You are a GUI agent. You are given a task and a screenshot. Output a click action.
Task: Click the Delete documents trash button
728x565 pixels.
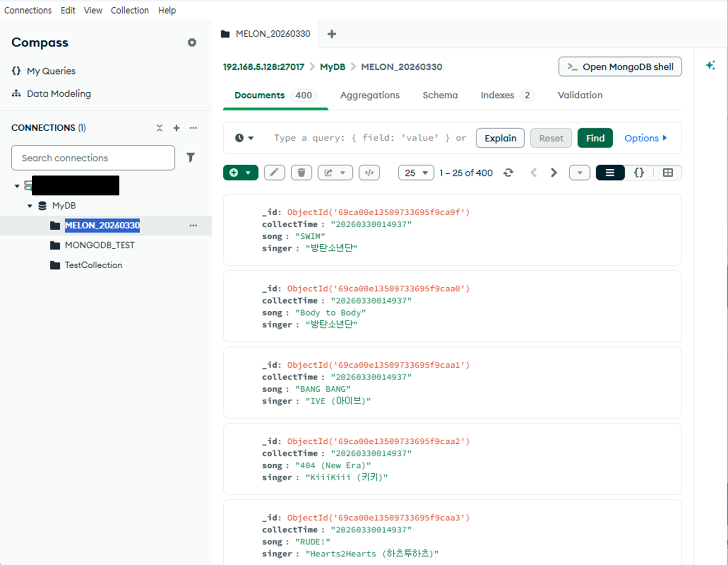tap(302, 173)
